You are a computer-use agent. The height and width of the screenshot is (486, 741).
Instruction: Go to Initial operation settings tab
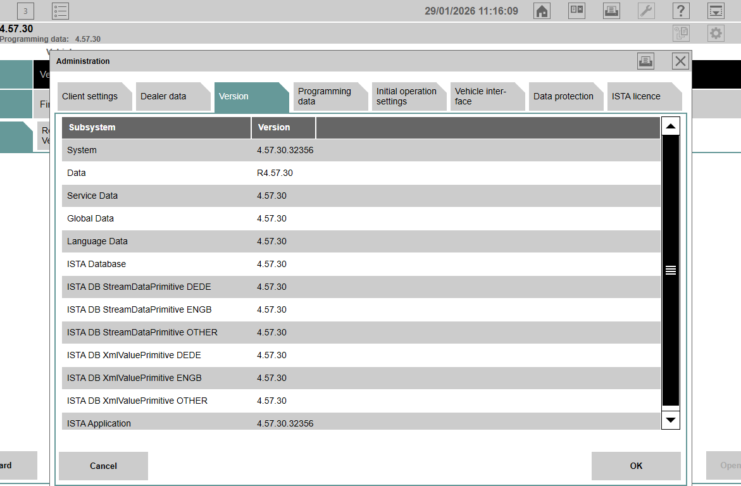408,96
